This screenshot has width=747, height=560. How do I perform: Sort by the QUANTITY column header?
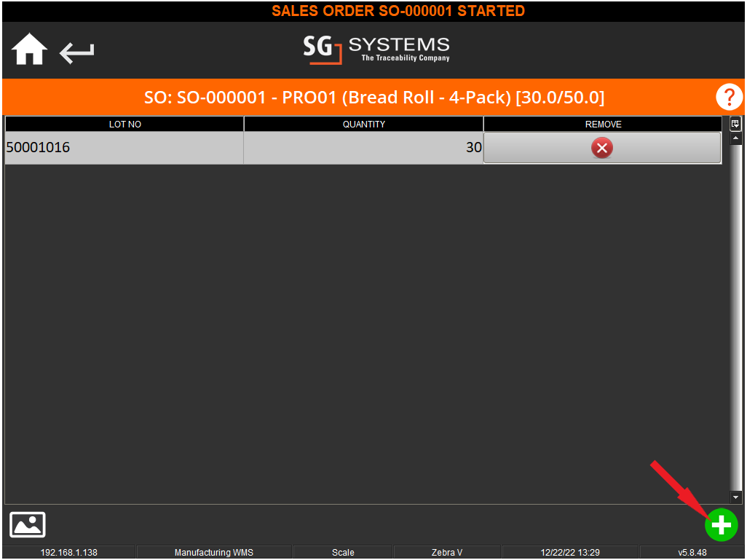[364, 125]
